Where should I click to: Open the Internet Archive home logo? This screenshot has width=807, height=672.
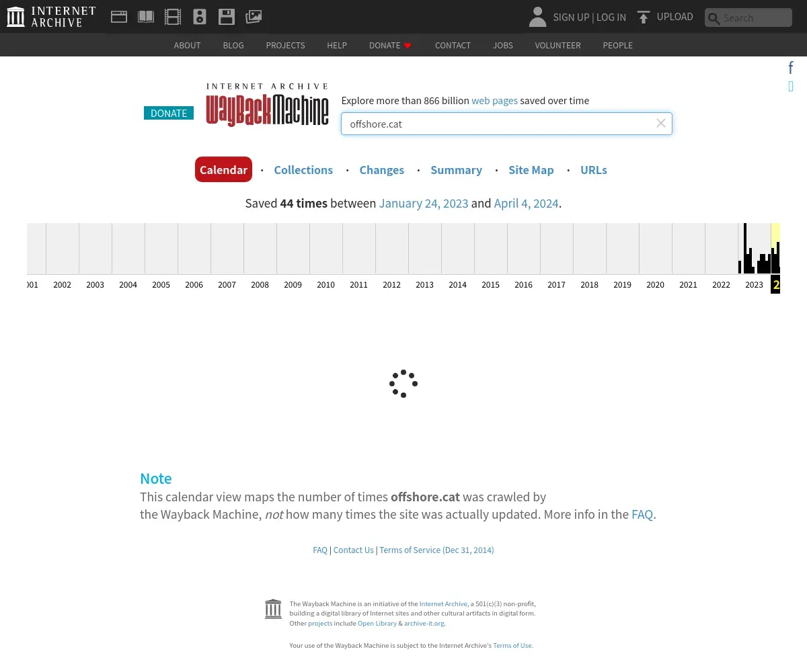tap(51, 17)
